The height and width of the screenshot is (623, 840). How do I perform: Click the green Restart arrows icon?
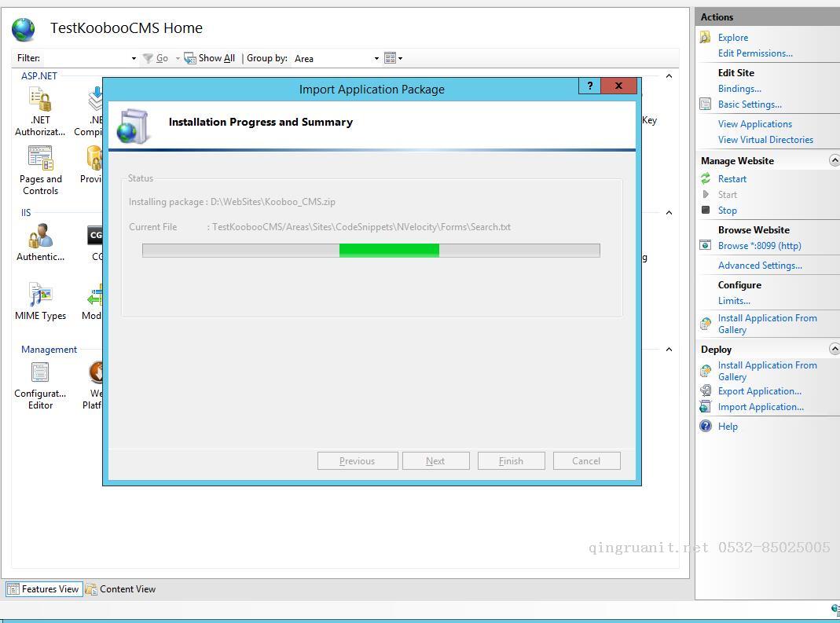click(706, 178)
